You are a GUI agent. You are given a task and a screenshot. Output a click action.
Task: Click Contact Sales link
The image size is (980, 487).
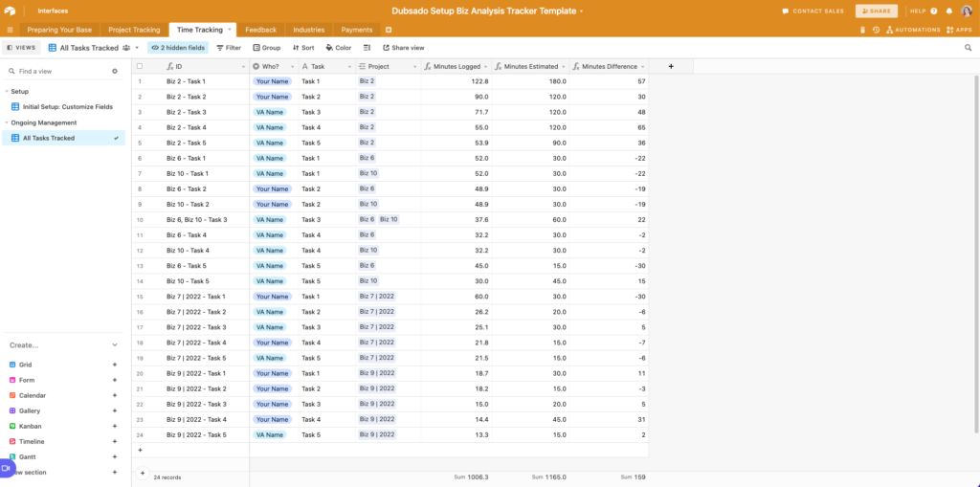pos(813,11)
